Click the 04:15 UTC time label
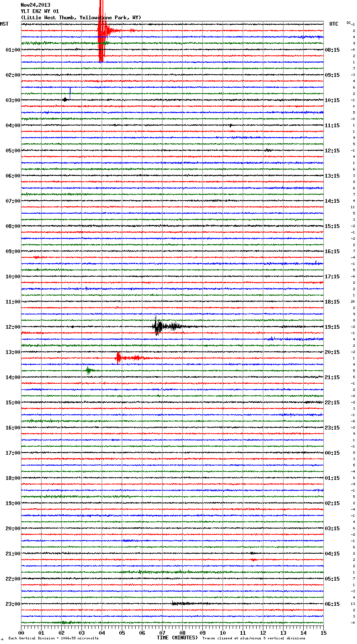The width and height of the screenshot is (357, 644). point(332,554)
